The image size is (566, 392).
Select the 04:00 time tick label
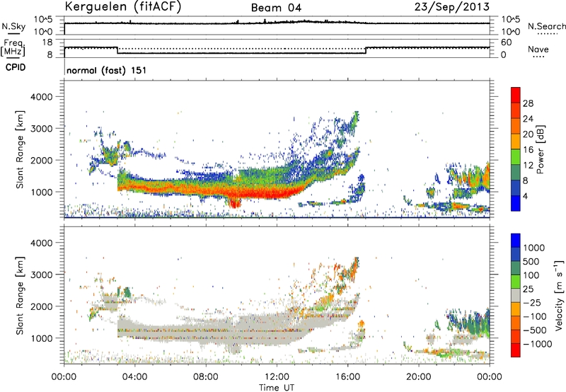[x=134, y=377]
